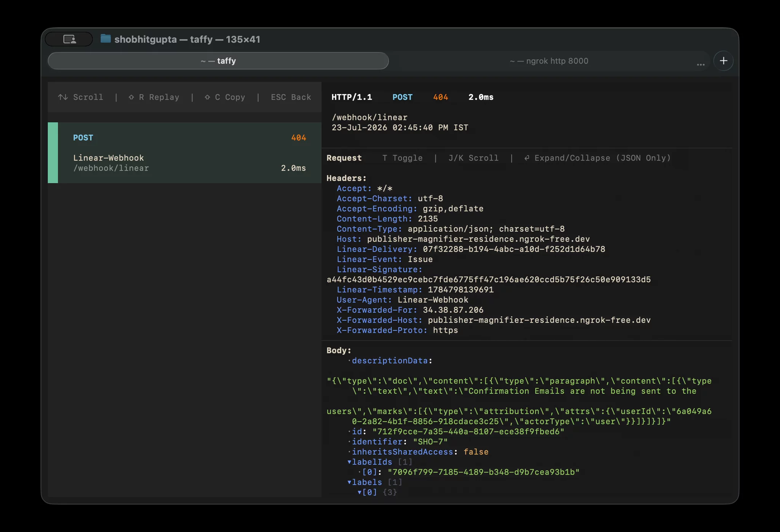The image size is (780, 532).
Task: Click the Scroll up-down arrows icon
Action: [x=63, y=97]
